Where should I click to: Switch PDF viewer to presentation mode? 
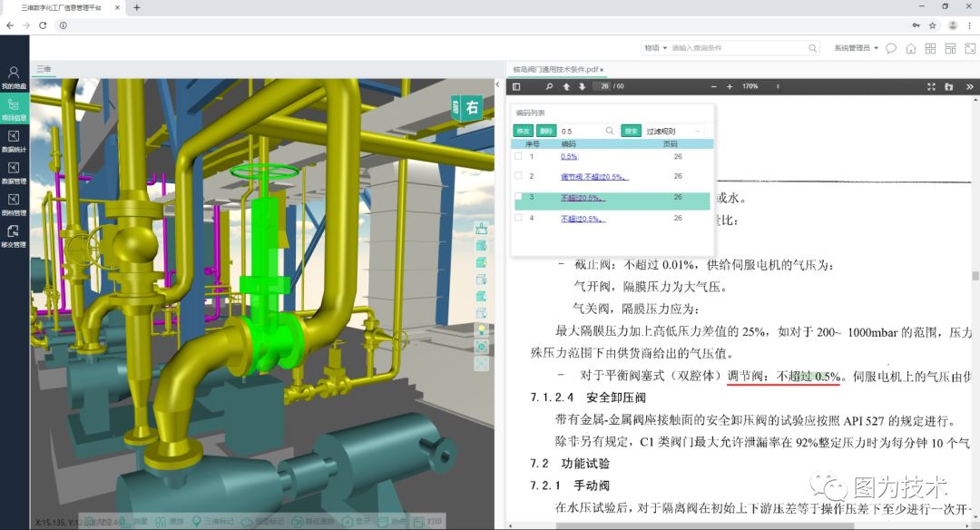[x=931, y=87]
